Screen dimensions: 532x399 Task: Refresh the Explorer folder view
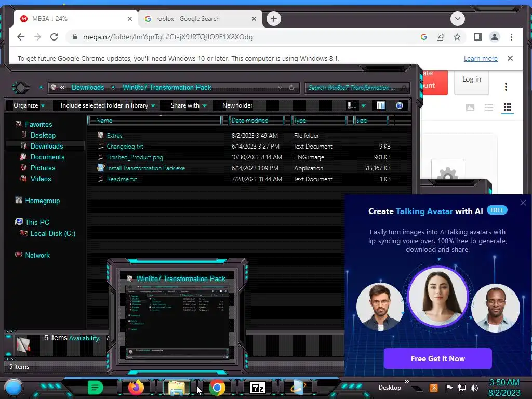point(291,87)
